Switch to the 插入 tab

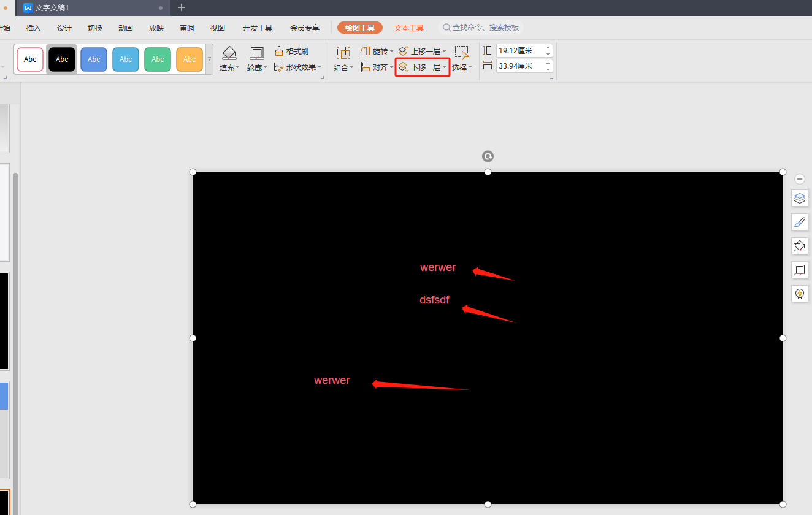(34, 28)
